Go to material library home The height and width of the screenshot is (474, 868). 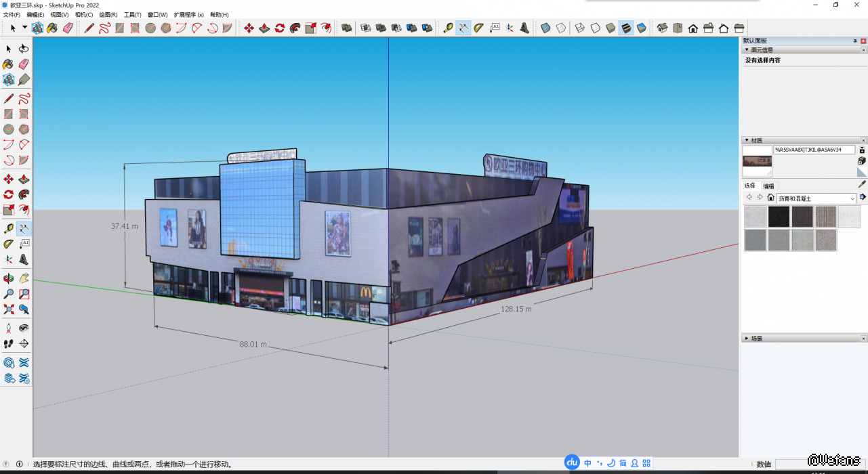[x=770, y=198]
